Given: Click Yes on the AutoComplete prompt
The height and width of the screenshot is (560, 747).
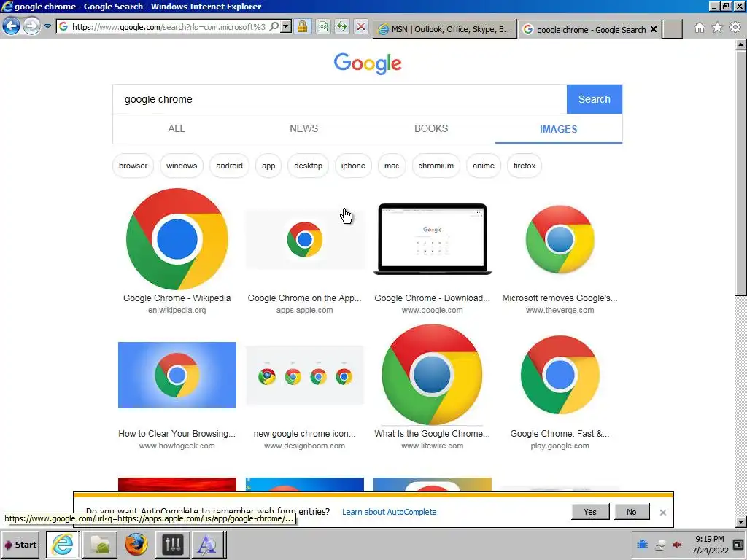Looking at the screenshot, I should pos(589,512).
